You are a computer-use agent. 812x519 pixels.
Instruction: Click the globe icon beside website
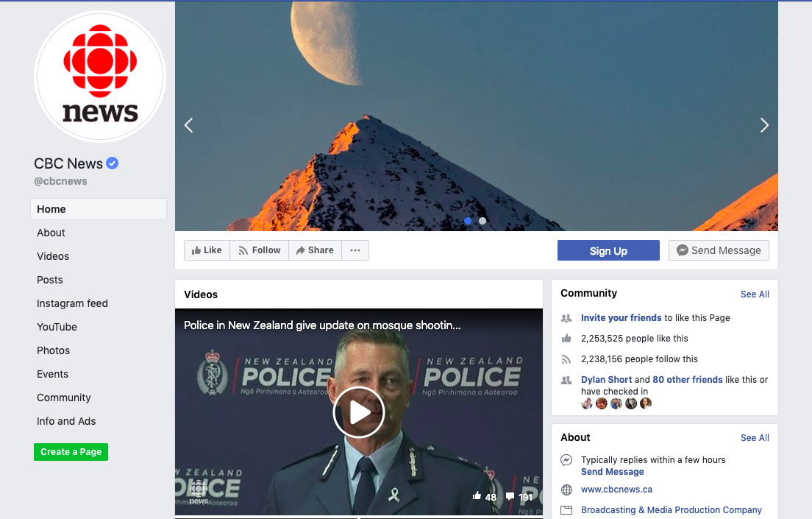(566, 490)
